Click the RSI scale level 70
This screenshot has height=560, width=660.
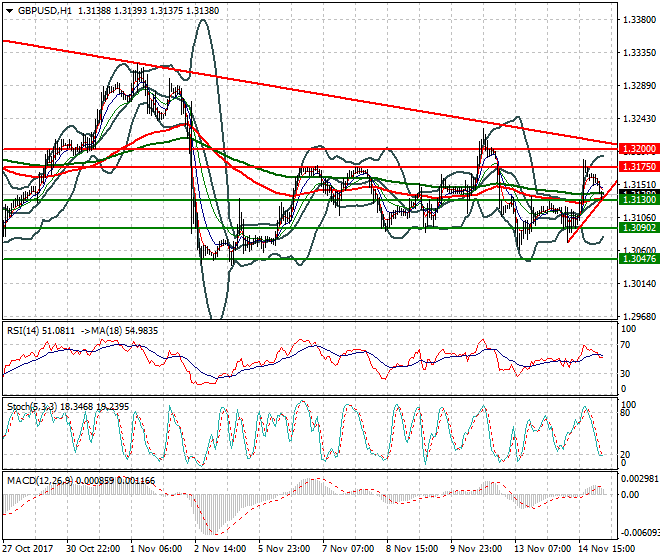626,345
